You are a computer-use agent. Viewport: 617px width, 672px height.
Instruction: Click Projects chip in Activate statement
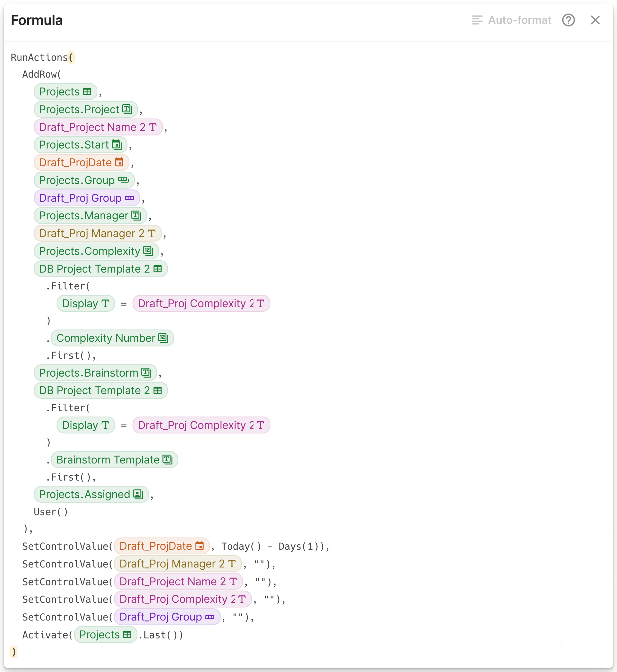pyautogui.click(x=106, y=635)
